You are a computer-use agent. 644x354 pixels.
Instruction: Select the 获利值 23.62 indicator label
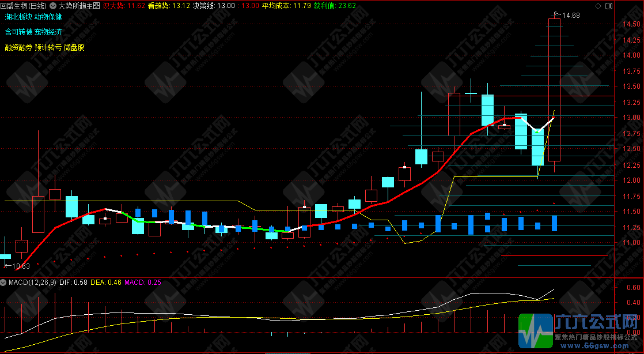pyautogui.click(x=339, y=6)
